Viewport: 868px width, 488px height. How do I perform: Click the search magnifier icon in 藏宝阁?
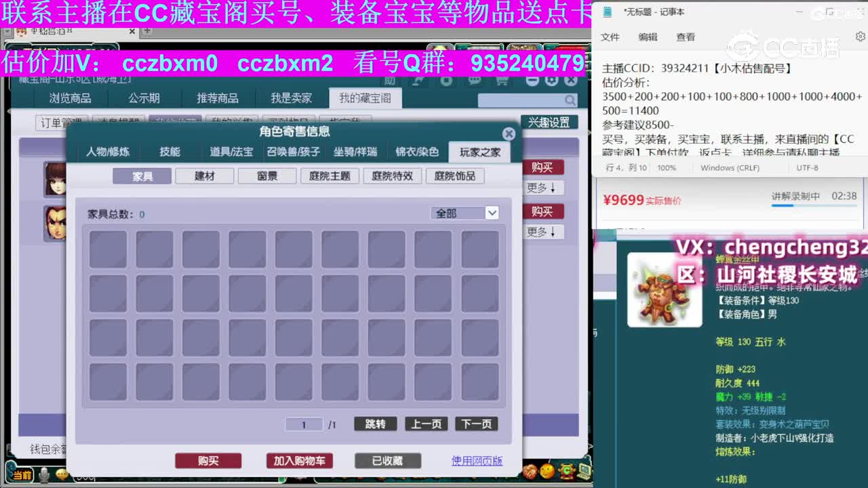[570, 100]
